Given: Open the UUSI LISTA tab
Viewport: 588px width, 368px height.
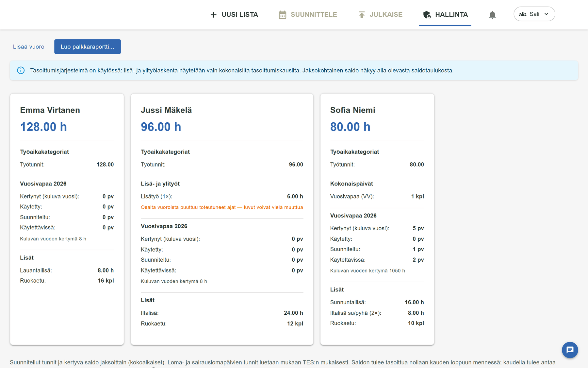Looking at the screenshot, I should tap(234, 15).
